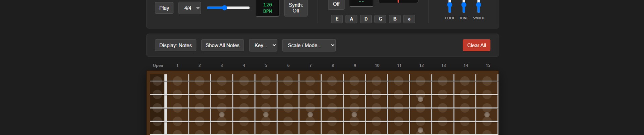Select the third string note at fret 7
The height and width of the screenshot is (135, 644).
[310, 108]
